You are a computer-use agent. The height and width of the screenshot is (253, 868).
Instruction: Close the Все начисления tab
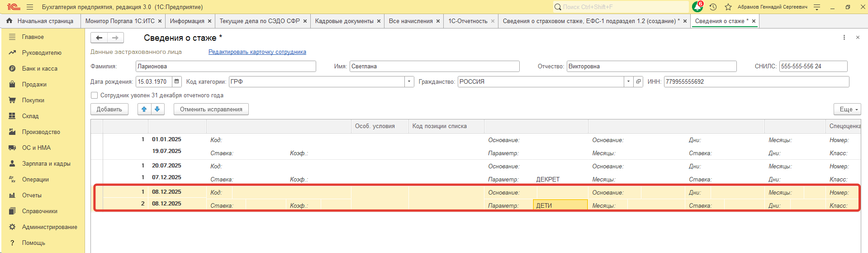(x=438, y=21)
